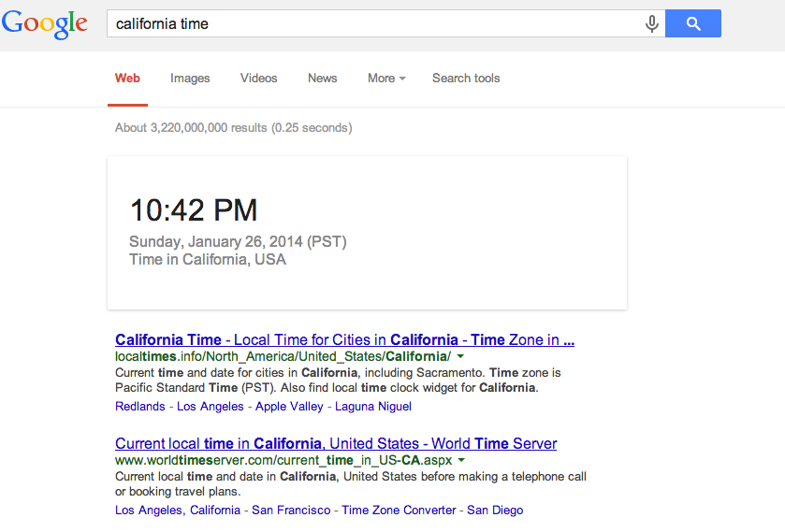Click the Time in California, USA text
The image size is (785, 532).
[x=208, y=260]
